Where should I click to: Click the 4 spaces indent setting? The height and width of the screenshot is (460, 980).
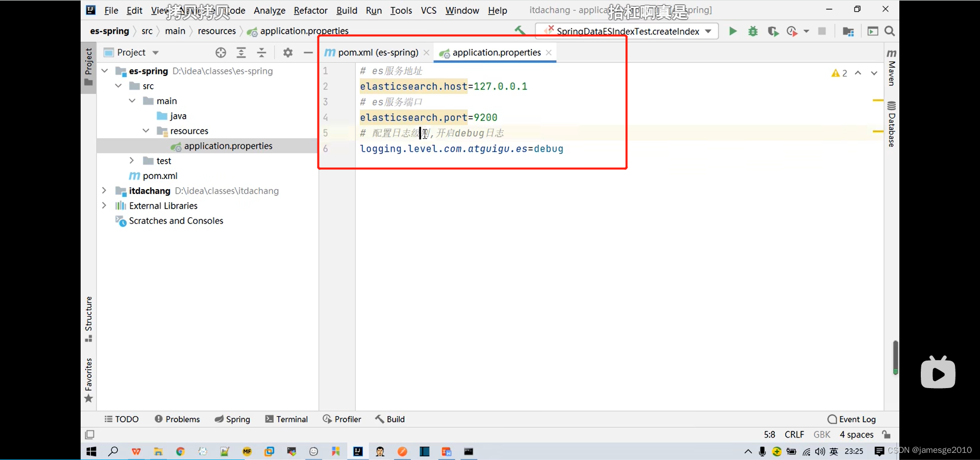click(x=856, y=435)
